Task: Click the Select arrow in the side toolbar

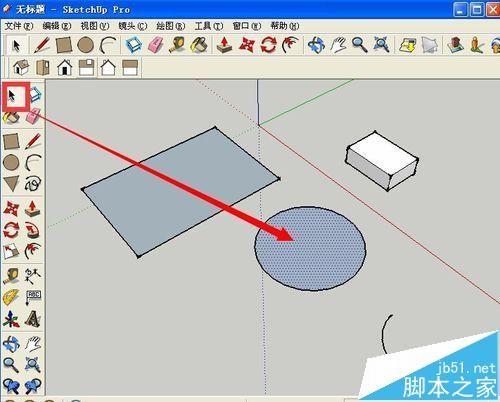Action: 12,96
